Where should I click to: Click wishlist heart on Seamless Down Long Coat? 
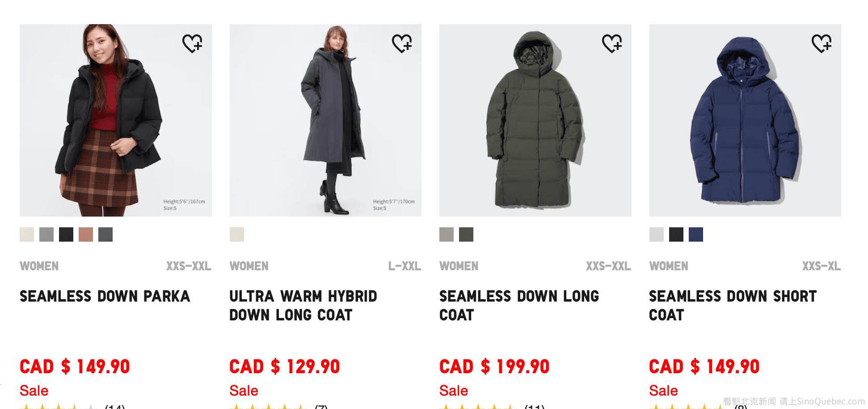tap(612, 43)
